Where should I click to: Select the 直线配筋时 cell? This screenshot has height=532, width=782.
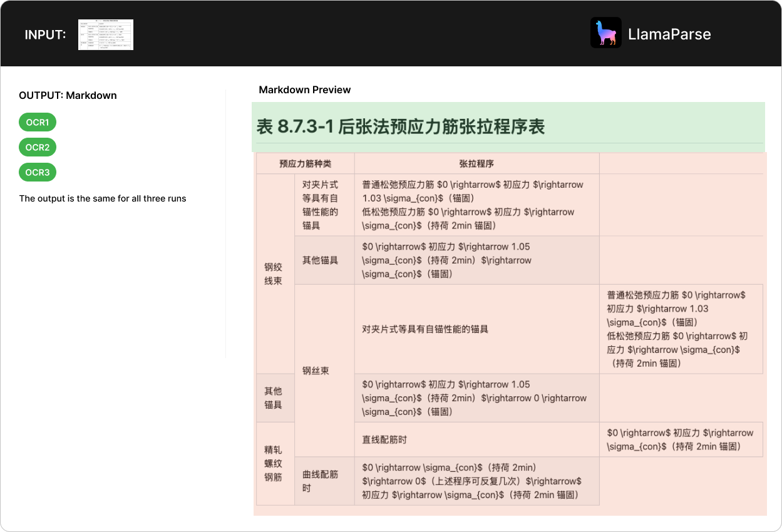384,439
